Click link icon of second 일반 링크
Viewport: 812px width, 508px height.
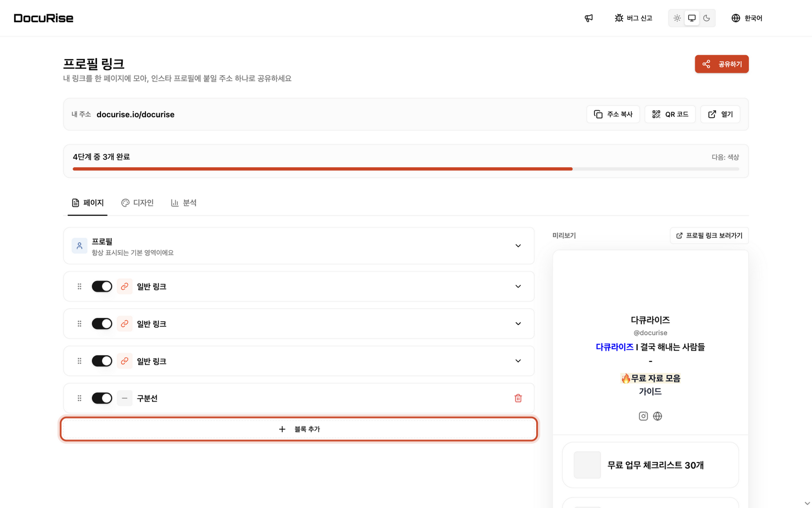[125, 323]
